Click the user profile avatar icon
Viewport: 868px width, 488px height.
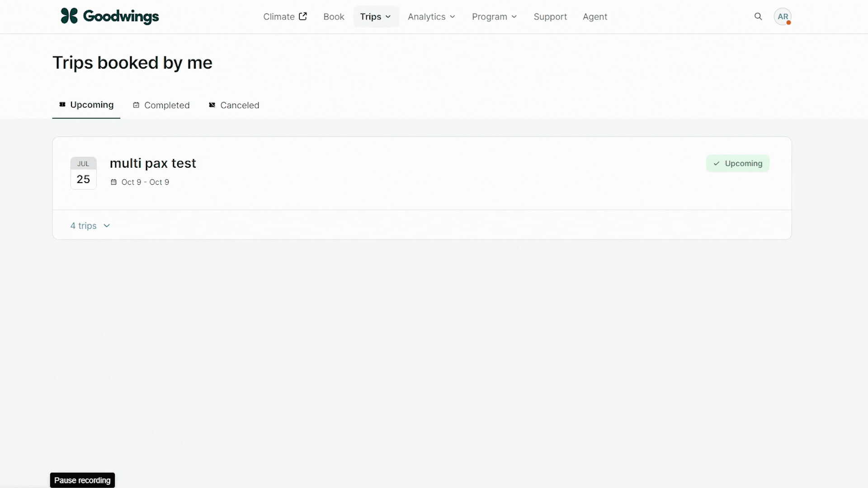click(x=783, y=16)
